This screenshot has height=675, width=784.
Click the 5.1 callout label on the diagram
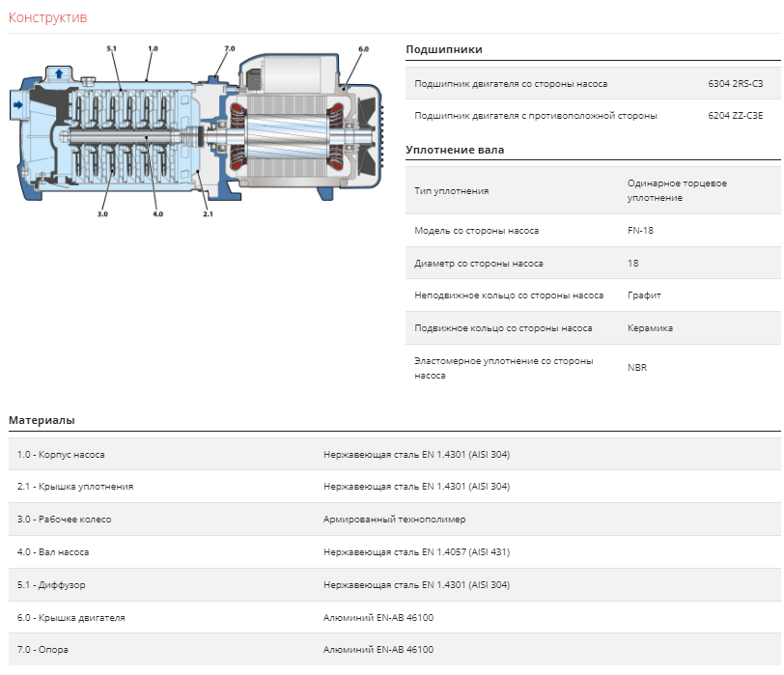coord(111,48)
